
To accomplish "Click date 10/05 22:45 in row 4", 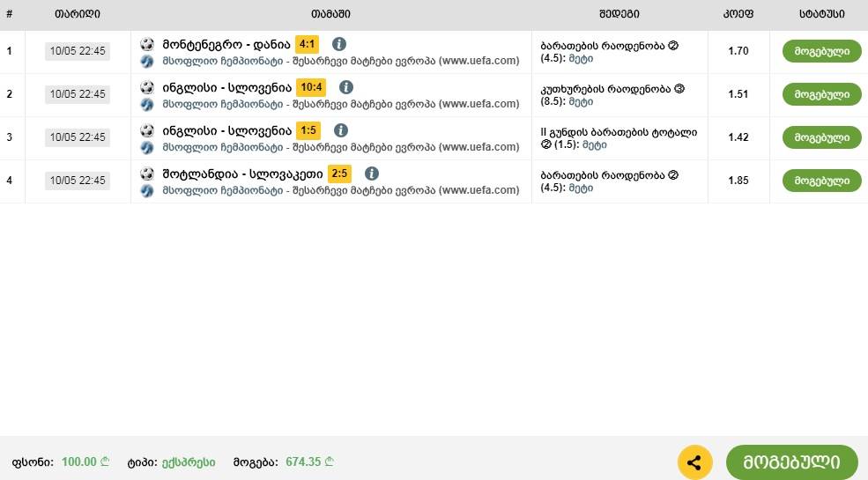I will coord(78,181).
